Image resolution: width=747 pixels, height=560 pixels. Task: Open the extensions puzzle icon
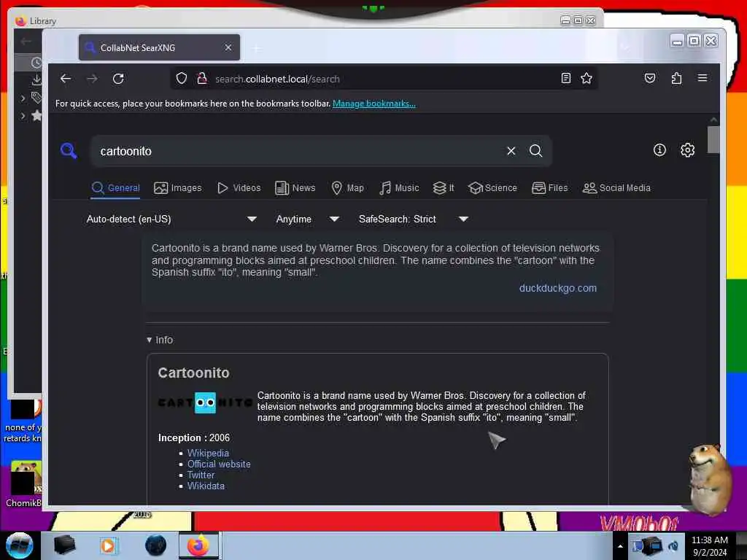[x=676, y=78]
